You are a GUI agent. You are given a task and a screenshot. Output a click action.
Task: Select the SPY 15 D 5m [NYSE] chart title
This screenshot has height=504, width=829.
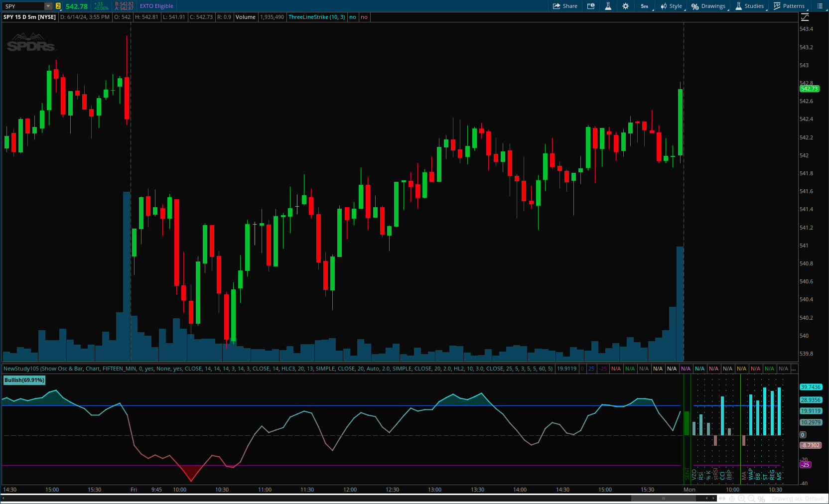click(x=30, y=17)
